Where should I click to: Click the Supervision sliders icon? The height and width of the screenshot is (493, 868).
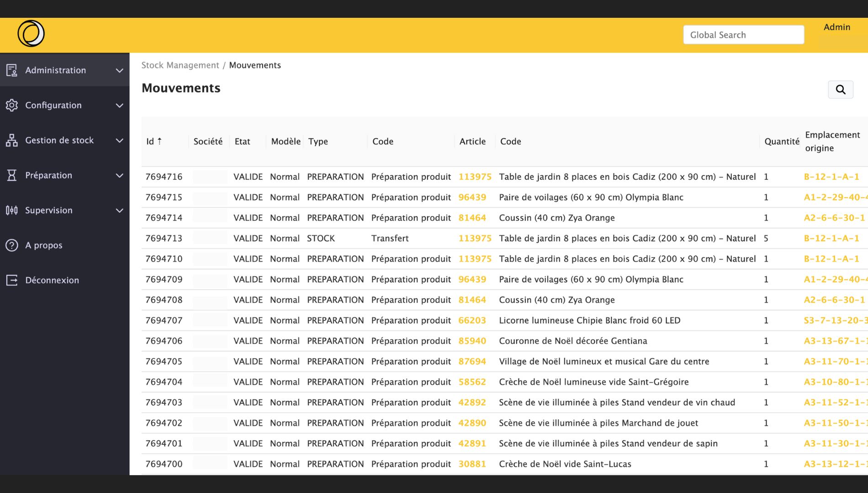point(11,210)
